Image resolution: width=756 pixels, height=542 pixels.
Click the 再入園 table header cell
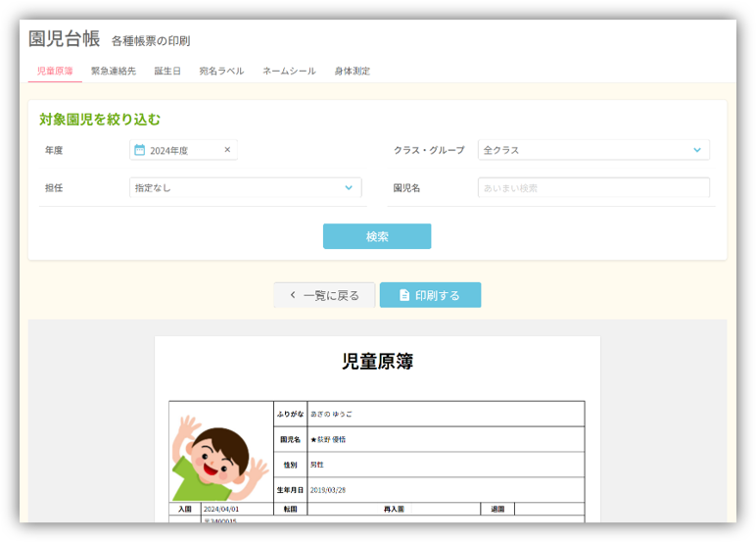(394, 509)
